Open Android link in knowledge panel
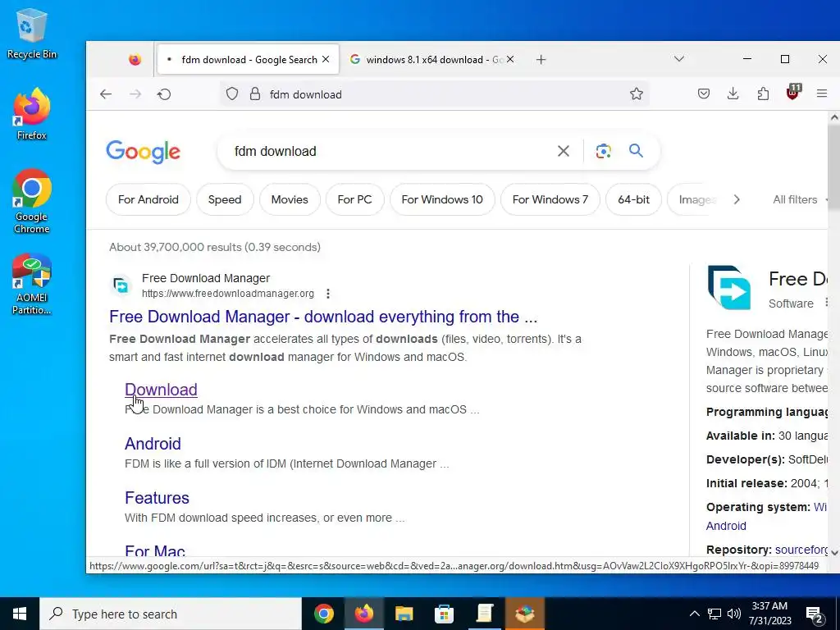 pos(726,526)
